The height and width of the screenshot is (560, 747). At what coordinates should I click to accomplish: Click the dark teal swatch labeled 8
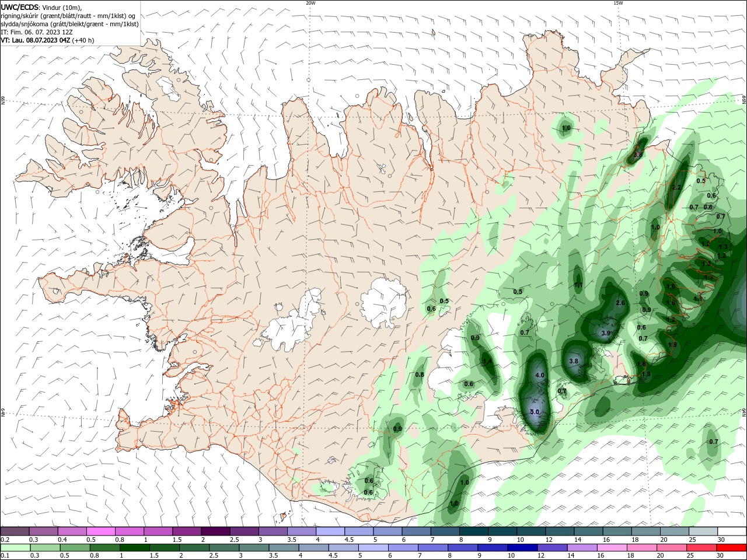tap(473, 531)
